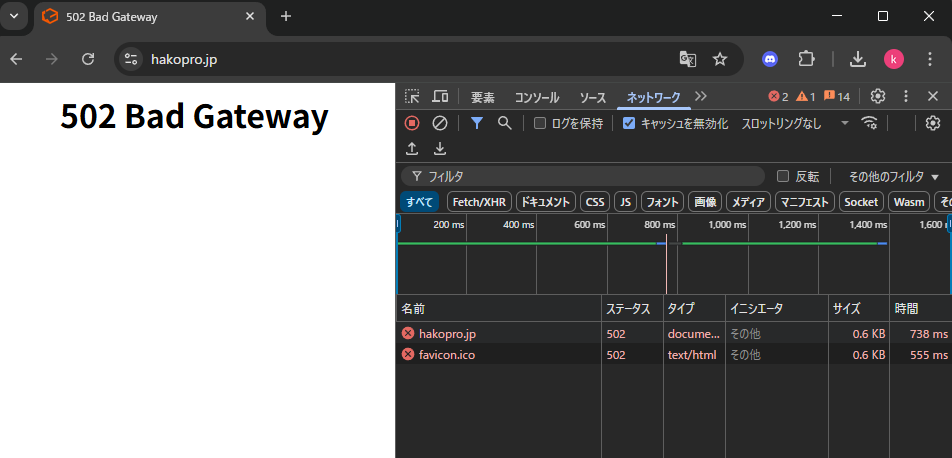Open DevTools customize three-dot menu
Screen dimensions: 952x458
click(906, 96)
